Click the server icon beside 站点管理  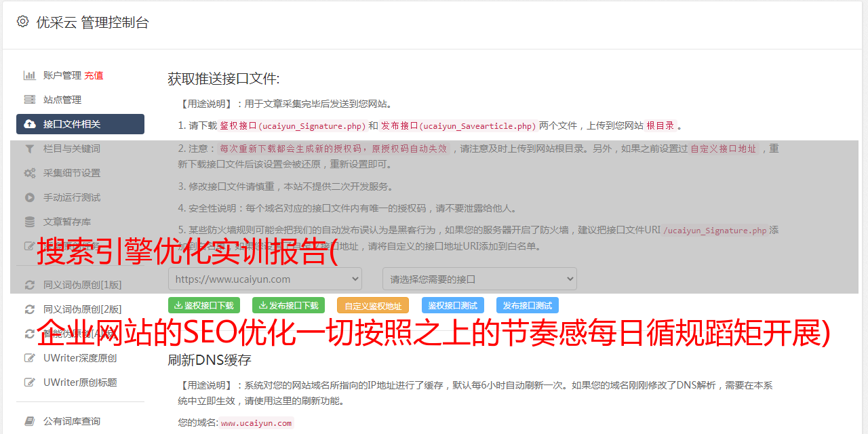point(30,100)
